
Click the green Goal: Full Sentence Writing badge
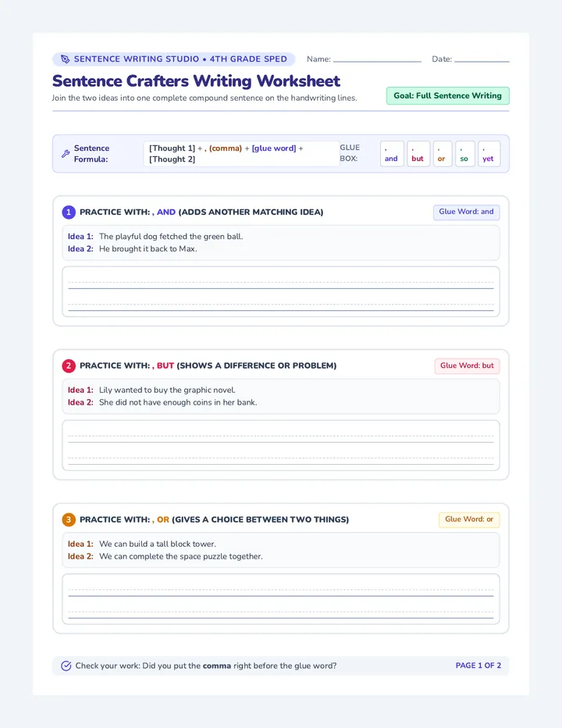coord(448,95)
